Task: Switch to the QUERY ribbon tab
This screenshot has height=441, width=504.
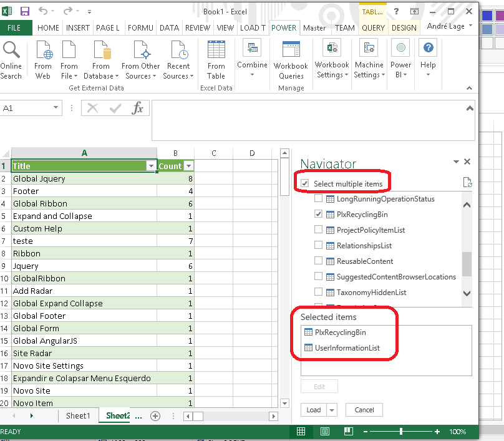Action: [x=373, y=28]
